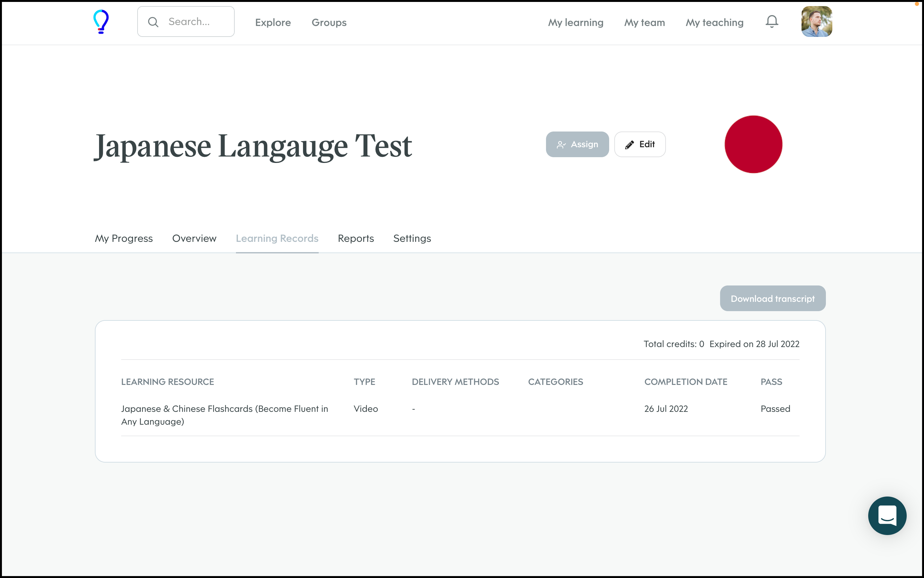This screenshot has height=578, width=924.
Task: Click the search magnifier icon
Action: (x=153, y=22)
